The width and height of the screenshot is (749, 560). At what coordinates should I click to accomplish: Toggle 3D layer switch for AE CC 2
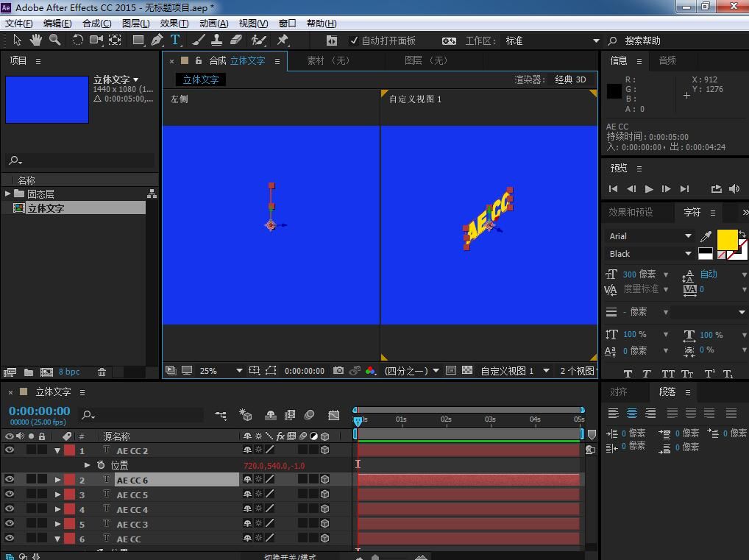click(324, 450)
